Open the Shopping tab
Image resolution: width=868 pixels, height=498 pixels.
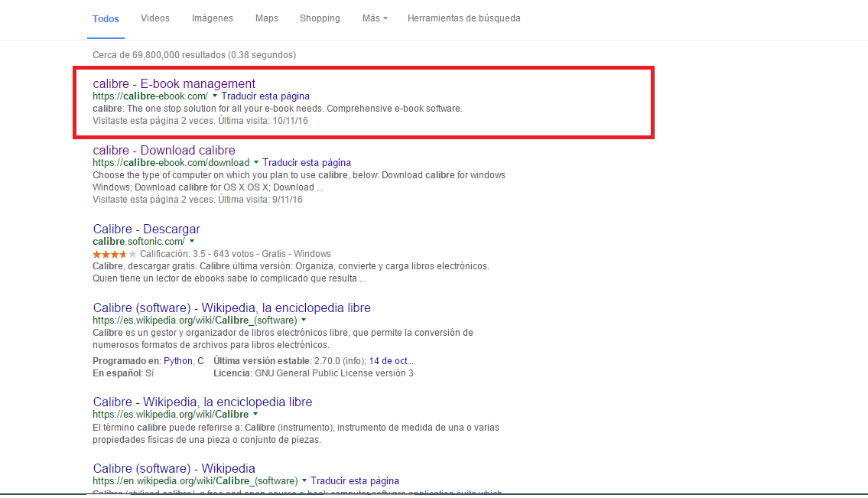tap(320, 18)
